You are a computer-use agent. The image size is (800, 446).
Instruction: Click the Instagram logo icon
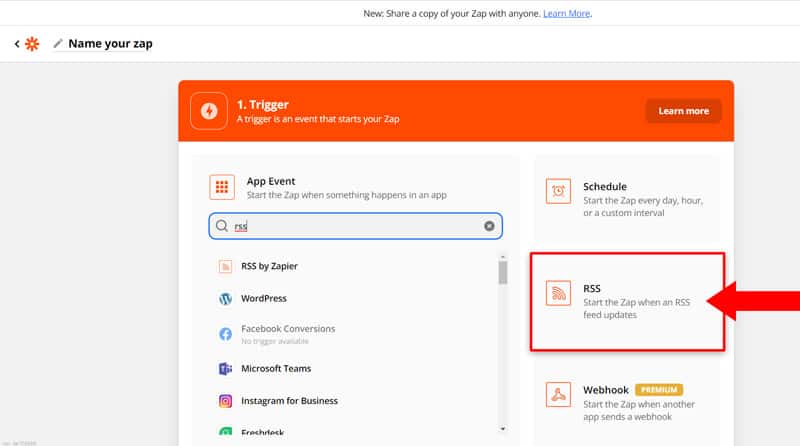225,401
